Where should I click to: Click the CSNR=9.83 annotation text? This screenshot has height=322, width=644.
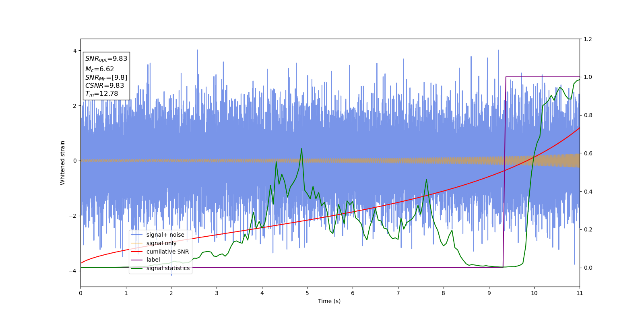point(105,86)
